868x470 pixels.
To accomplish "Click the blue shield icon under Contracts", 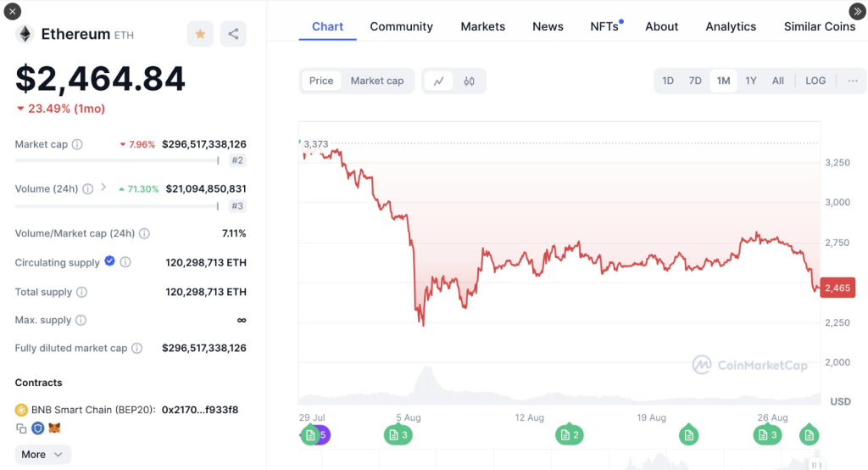I will tap(37, 428).
